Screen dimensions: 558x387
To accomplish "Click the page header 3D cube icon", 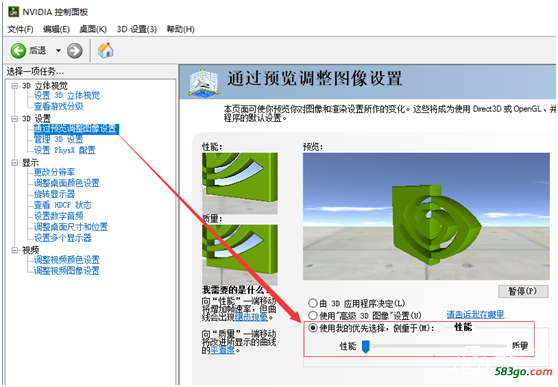I will tap(203, 82).
